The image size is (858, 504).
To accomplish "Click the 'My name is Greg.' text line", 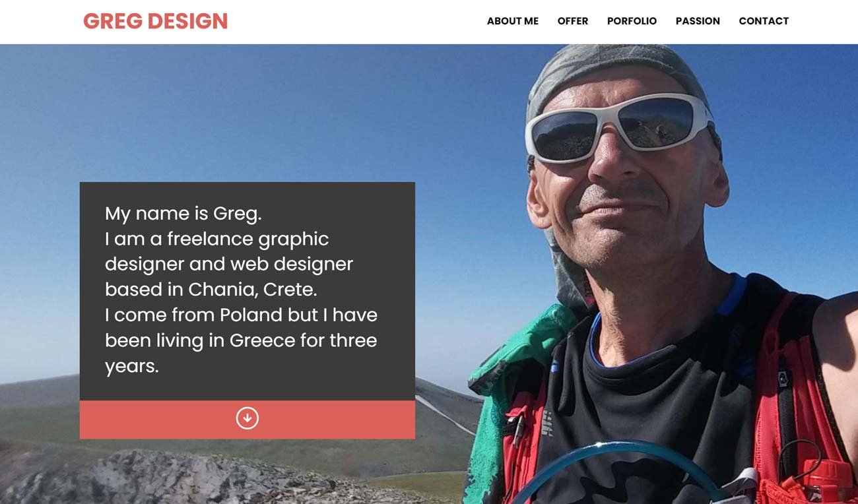I will (x=183, y=214).
